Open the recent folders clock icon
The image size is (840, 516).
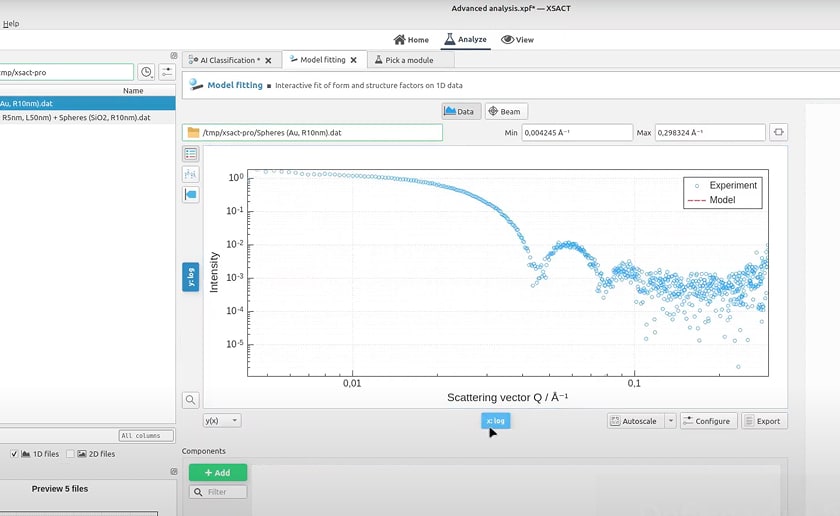(x=146, y=72)
